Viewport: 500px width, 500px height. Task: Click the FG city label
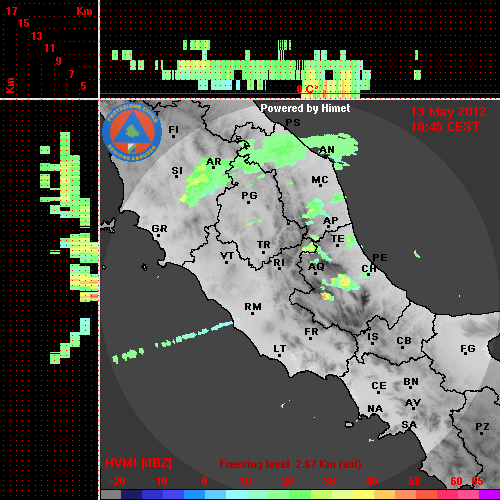[x=468, y=349]
